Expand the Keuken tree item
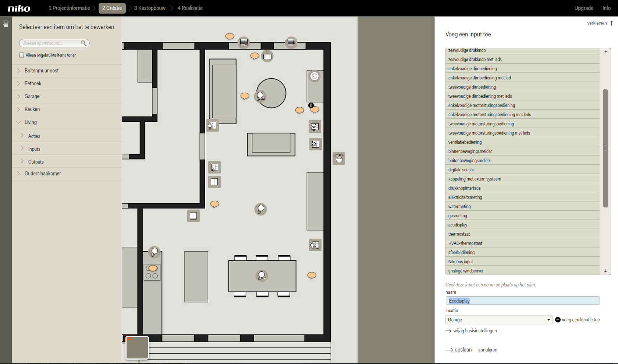 tap(18, 109)
